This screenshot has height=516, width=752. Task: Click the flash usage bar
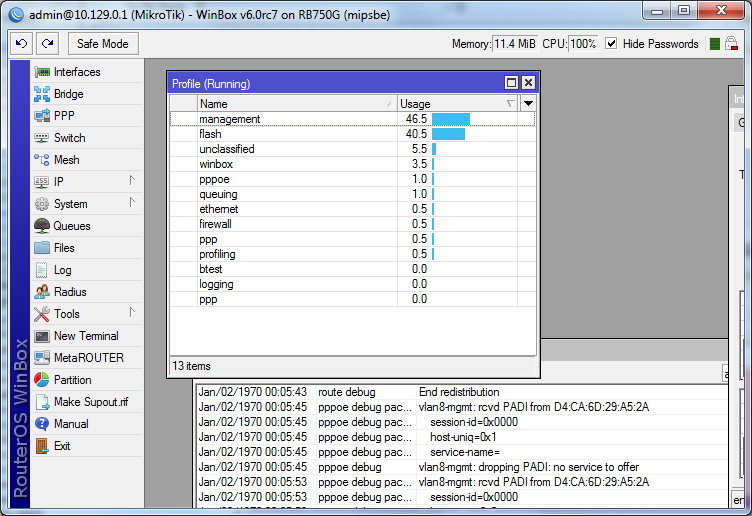coord(448,134)
